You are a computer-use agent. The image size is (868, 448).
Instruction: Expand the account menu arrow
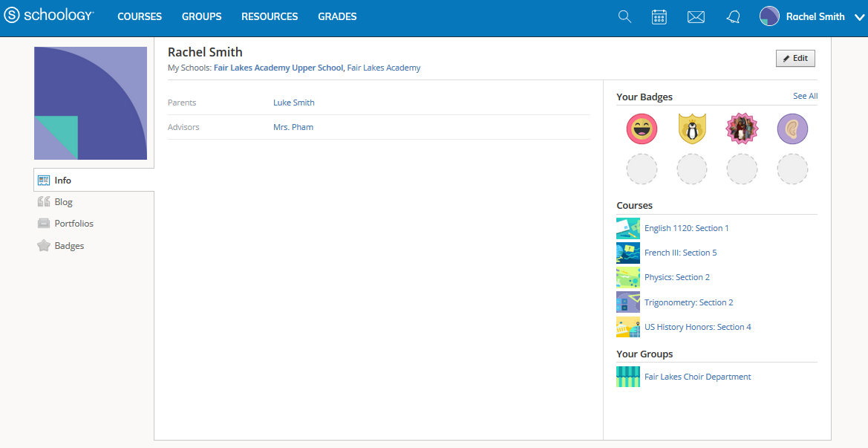pyautogui.click(x=860, y=18)
